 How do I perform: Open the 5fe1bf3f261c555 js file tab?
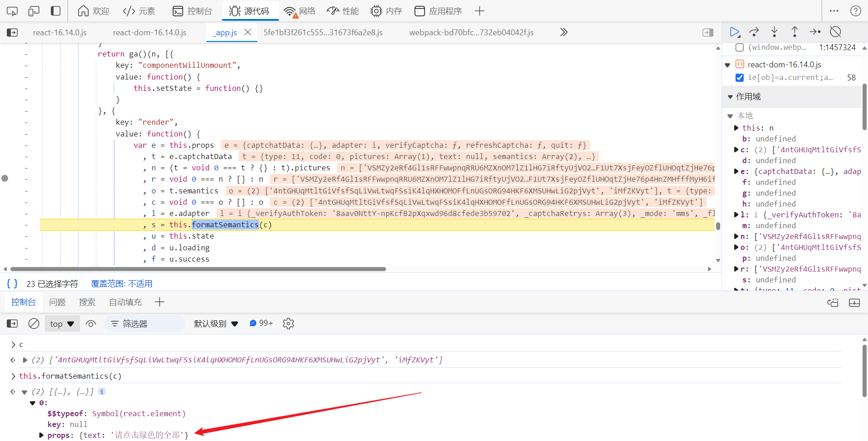(x=323, y=33)
